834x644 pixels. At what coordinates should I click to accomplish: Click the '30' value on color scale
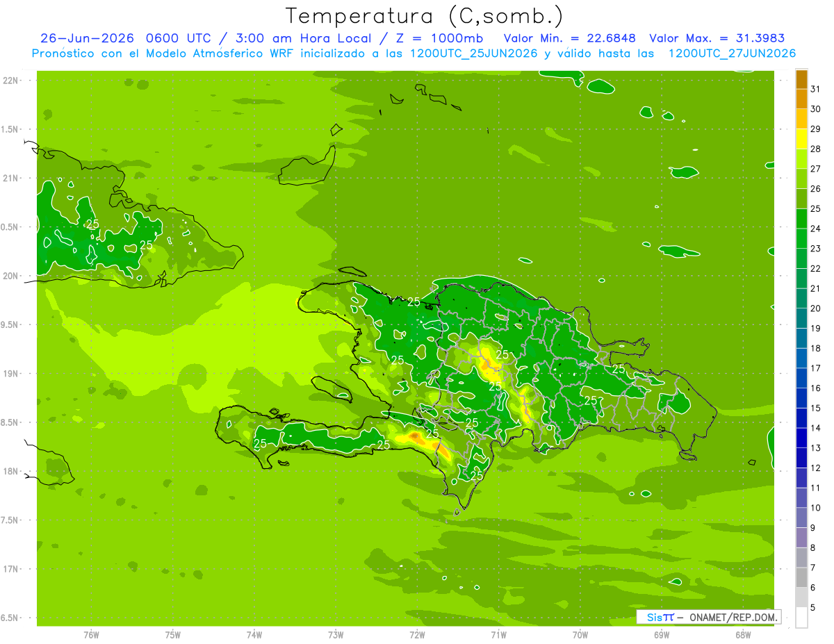[x=815, y=109]
